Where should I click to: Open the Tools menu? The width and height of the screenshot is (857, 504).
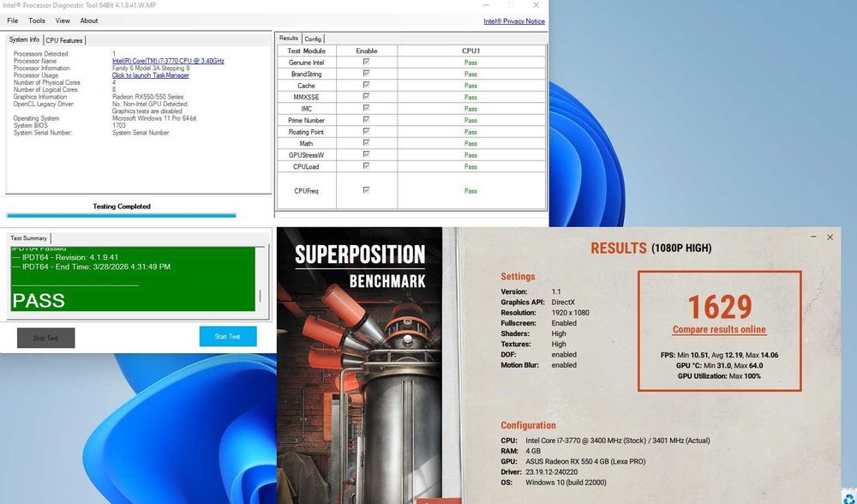click(x=37, y=21)
